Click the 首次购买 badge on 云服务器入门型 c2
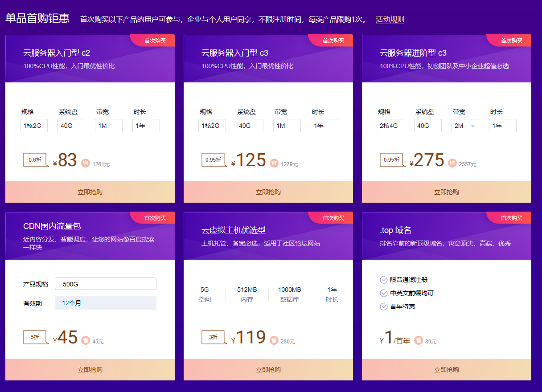 coord(154,41)
